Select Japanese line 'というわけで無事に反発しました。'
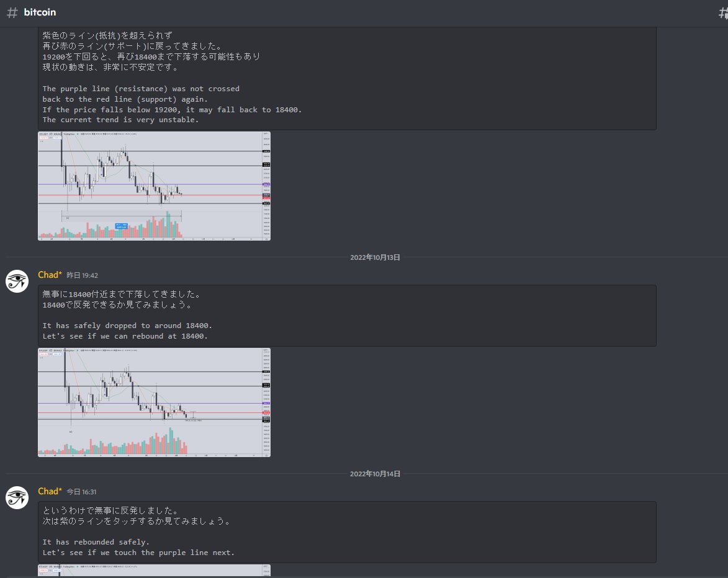Screen dimensions: 728x578 [110, 511]
